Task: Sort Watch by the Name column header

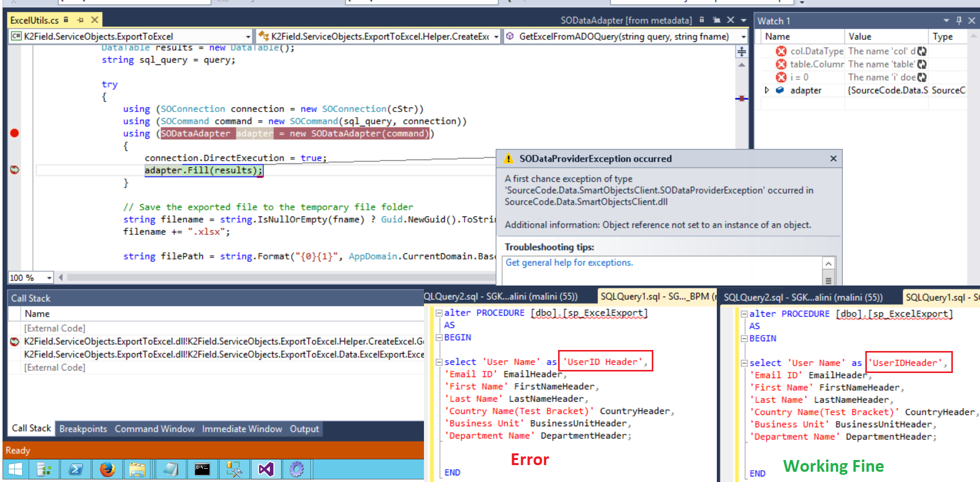Action: pos(801,36)
